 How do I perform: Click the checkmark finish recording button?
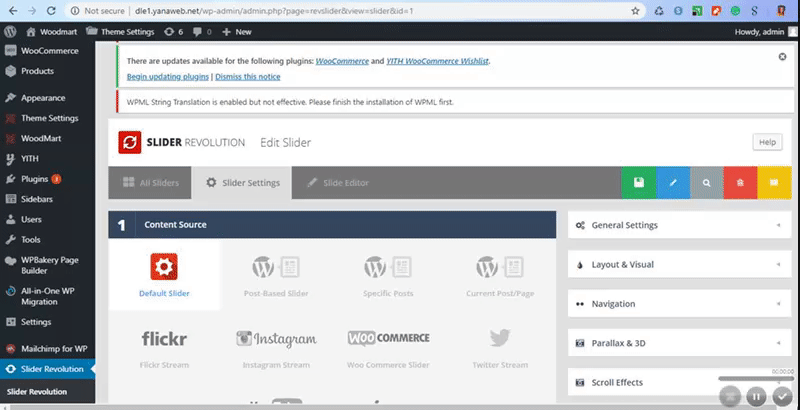(x=782, y=396)
